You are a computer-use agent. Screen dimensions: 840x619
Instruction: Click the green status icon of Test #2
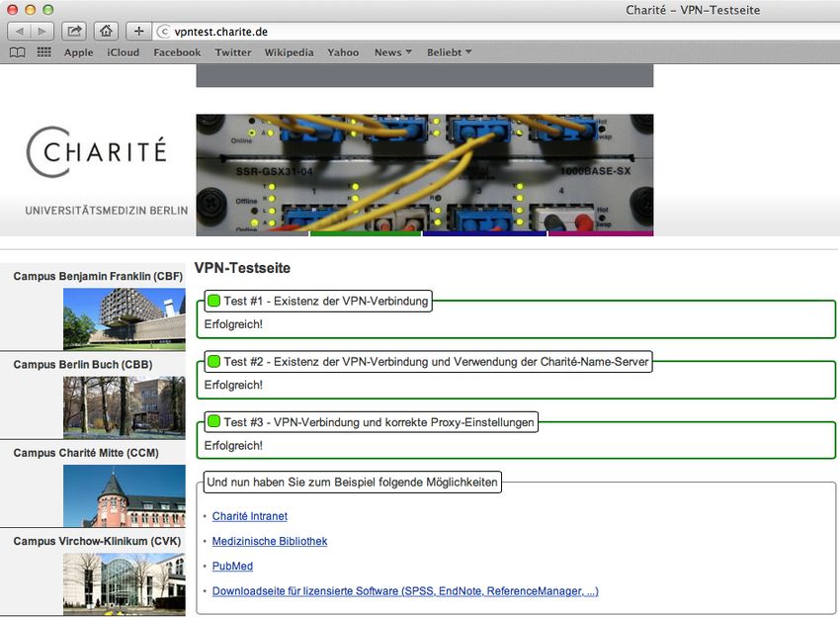[x=213, y=361]
